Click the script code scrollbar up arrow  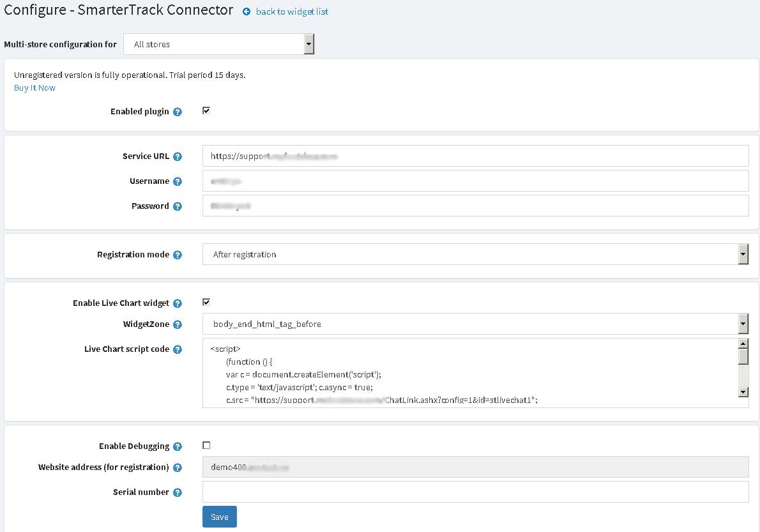click(x=743, y=344)
